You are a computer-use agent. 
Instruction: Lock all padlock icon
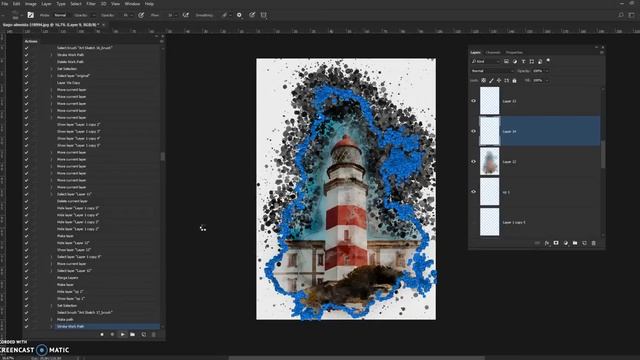click(x=514, y=81)
